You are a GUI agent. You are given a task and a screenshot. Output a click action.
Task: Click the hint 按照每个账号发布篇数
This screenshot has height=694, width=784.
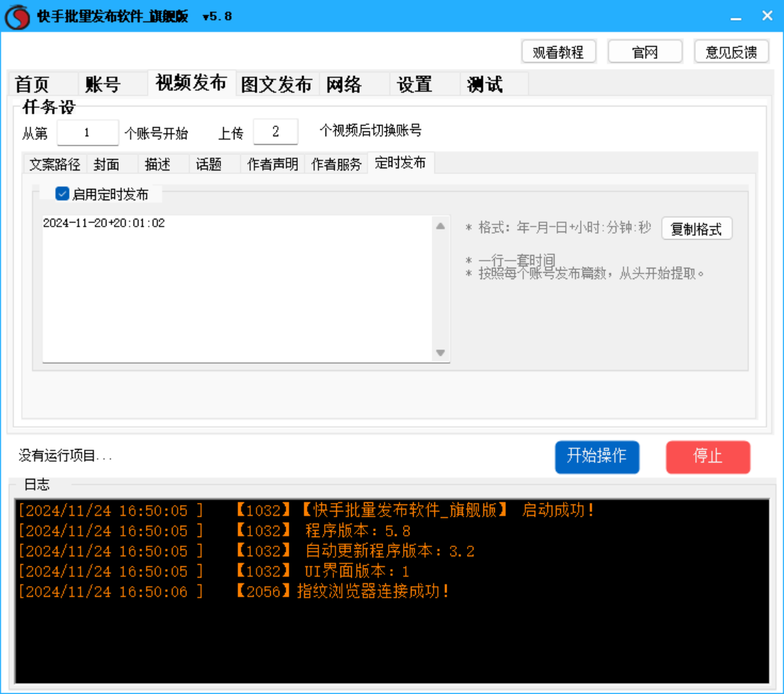(542, 273)
